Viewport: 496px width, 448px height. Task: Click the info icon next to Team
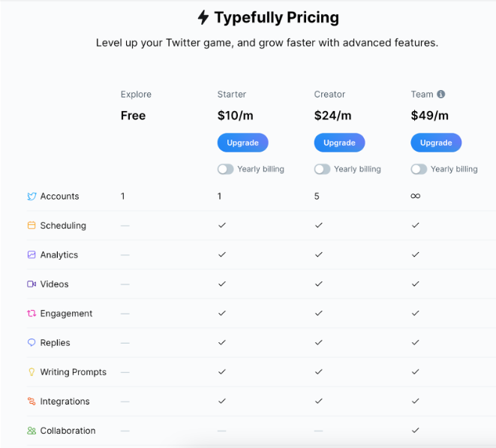point(441,95)
